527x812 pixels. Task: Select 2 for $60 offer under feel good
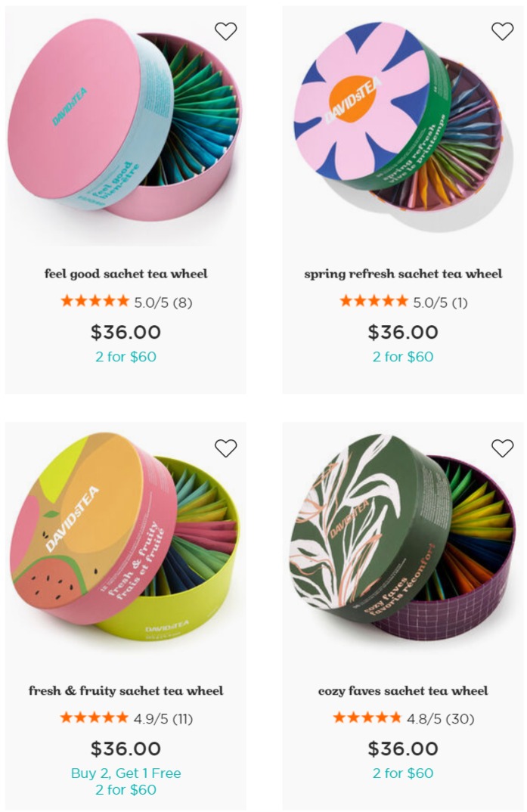coord(126,357)
